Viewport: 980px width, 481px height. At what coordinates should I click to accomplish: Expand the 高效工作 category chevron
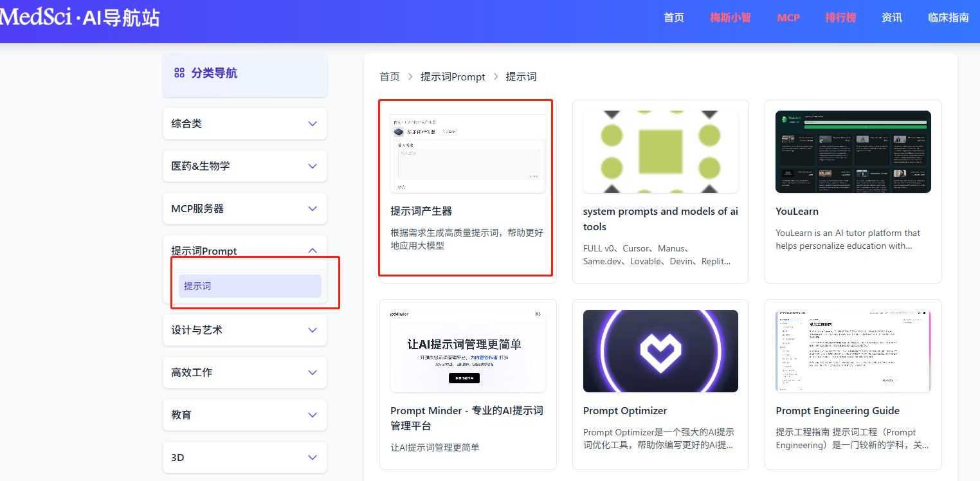pyautogui.click(x=313, y=372)
